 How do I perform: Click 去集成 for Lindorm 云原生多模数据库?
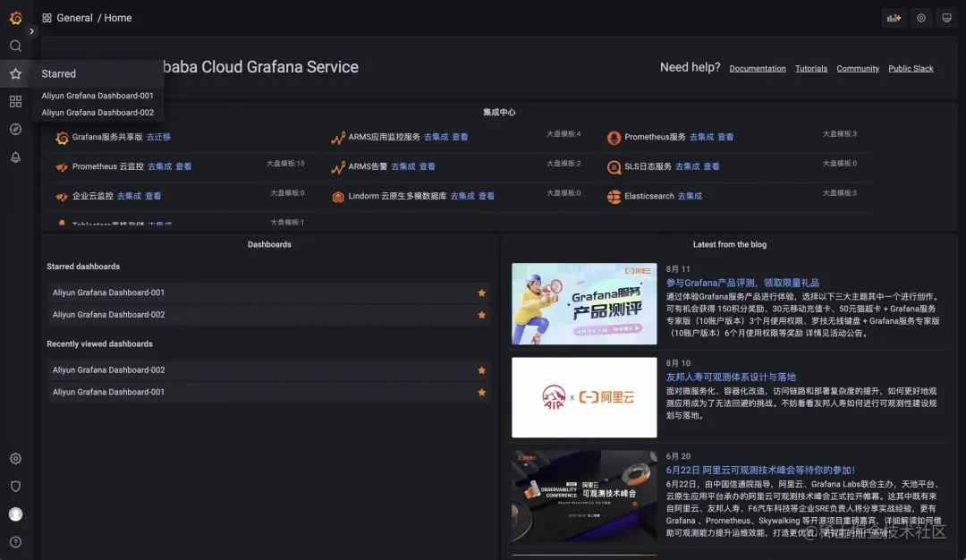click(462, 196)
